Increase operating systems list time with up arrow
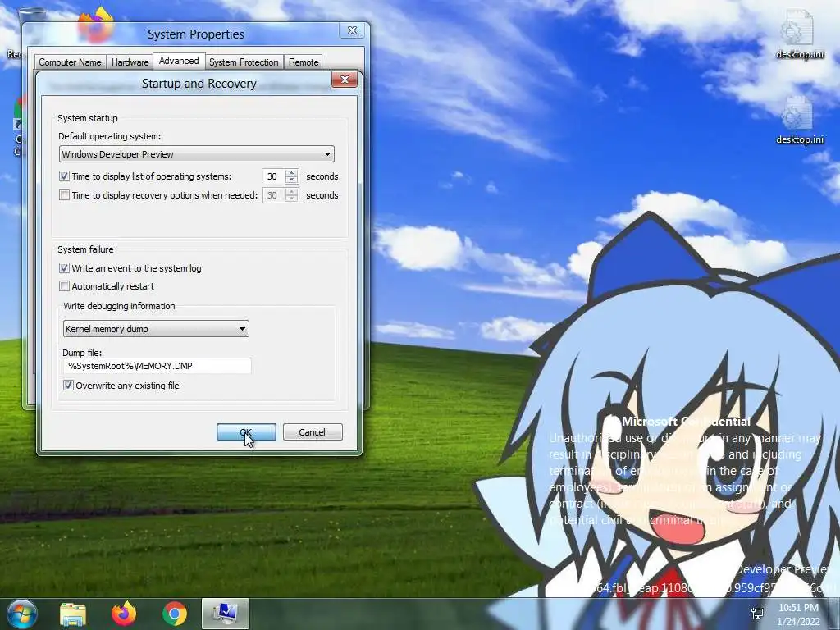840x630 pixels. pos(291,173)
